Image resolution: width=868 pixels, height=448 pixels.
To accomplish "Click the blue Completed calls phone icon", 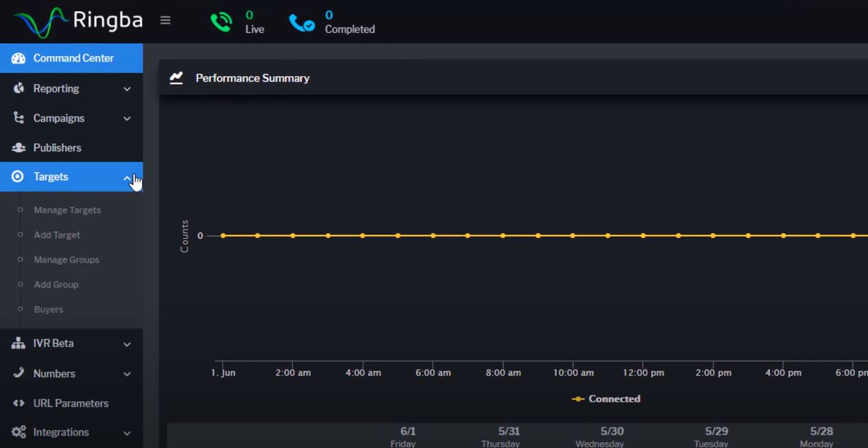I will coord(302,23).
